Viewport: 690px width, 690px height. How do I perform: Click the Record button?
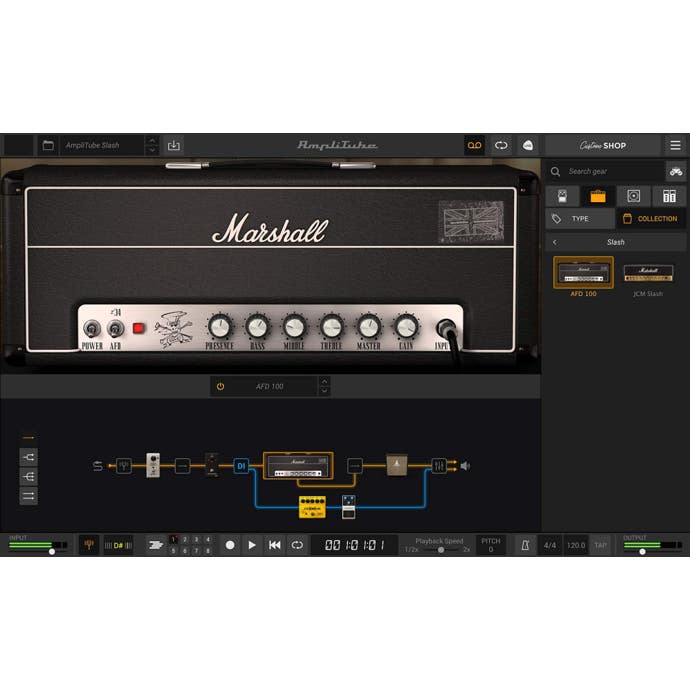tap(230, 545)
